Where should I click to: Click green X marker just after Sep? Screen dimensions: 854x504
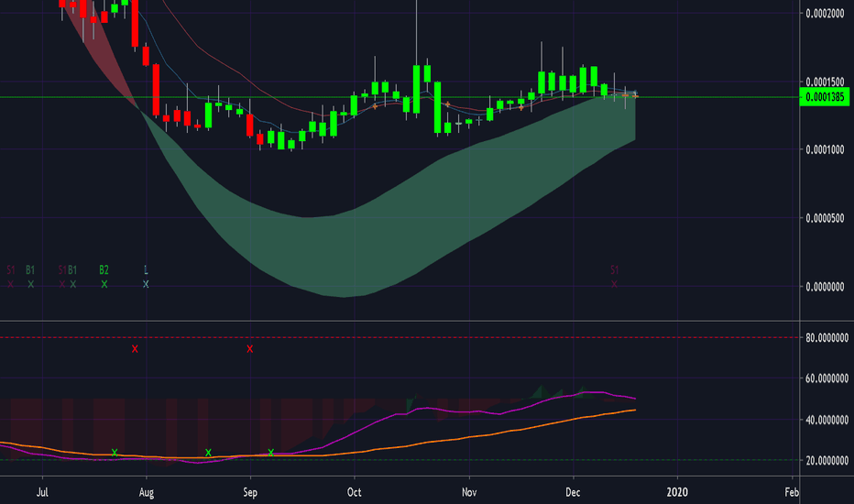[270, 453]
